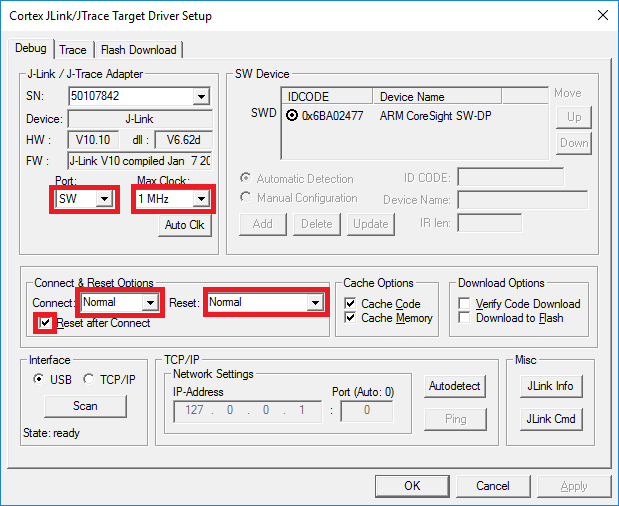Select SWD device 0x6BA02477 radio button
The height and width of the screenshot is (506, 619).
click(292, 116)
